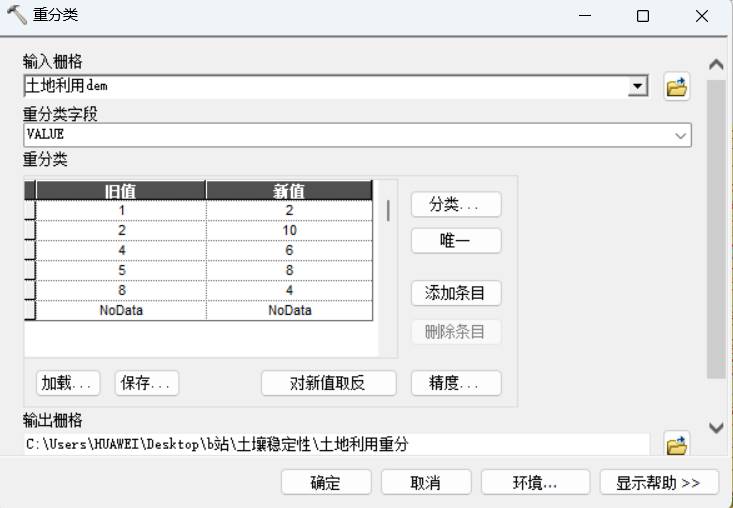This screenshot has width=733, height=508.
Task: Click the hammer tool icon in title bar
Action: (x=17, y=16)
